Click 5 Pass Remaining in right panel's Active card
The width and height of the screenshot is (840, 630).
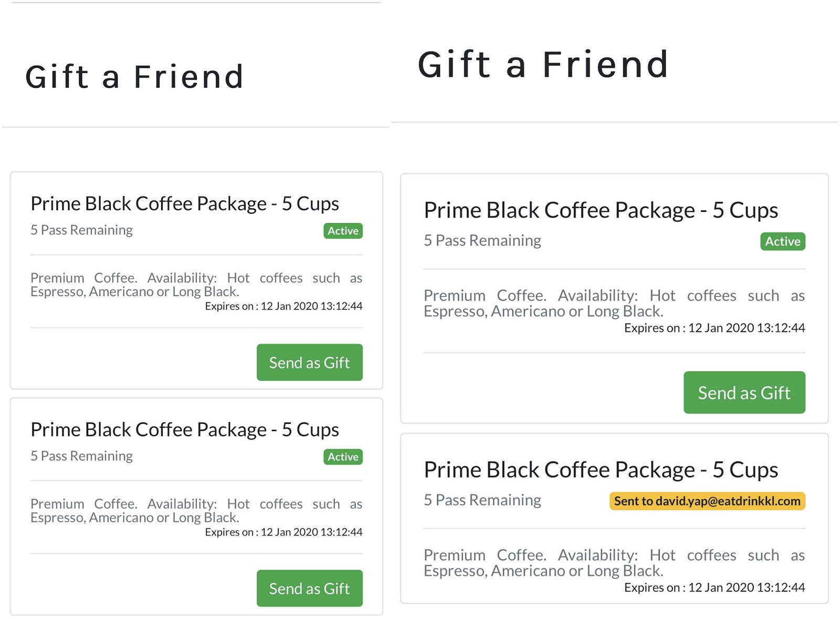[482, 240]
